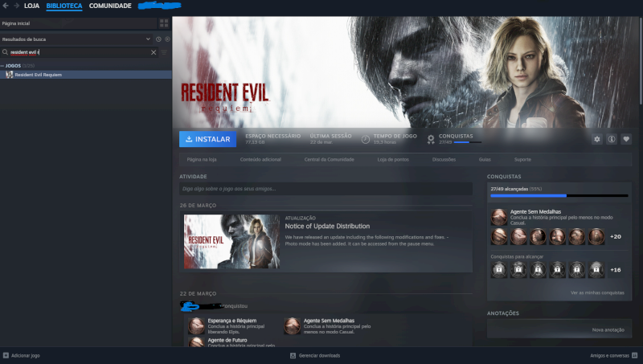Click the Adicionar jogo plus icon

tap(6, 355)
